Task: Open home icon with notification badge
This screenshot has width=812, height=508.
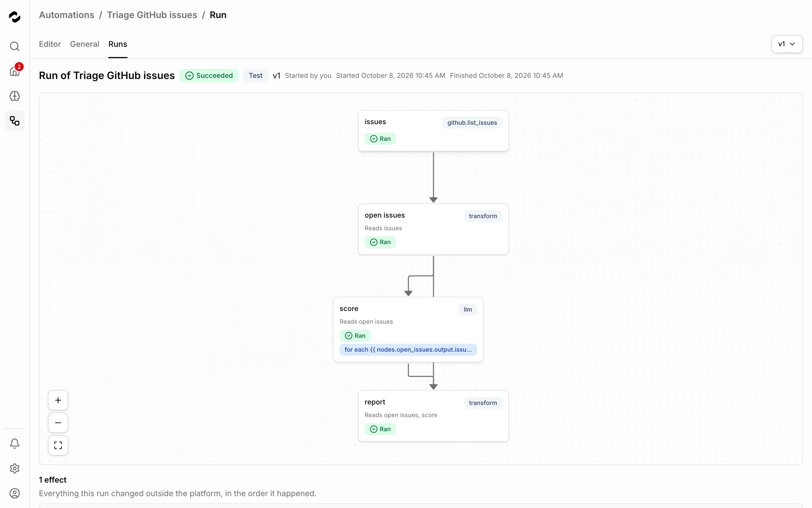Action: [14, 71]
